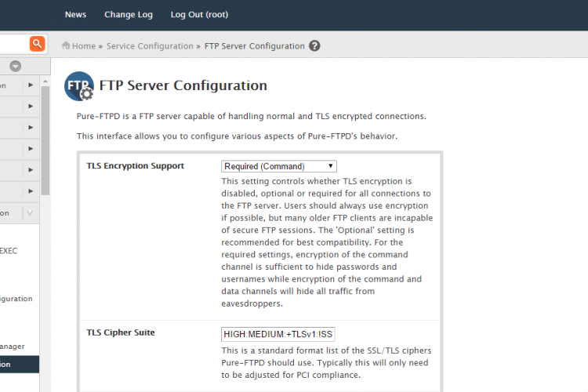The width and height of the screenshot is (588, 392).
Task: Go to the Service Configuration breadcrumb
Action: click(x=150, y=46)
